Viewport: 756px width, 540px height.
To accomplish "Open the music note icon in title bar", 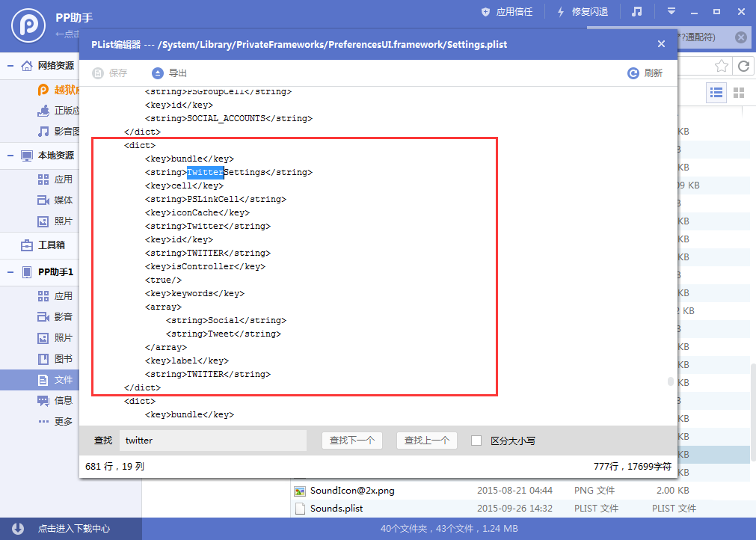I will coord(637,11).
